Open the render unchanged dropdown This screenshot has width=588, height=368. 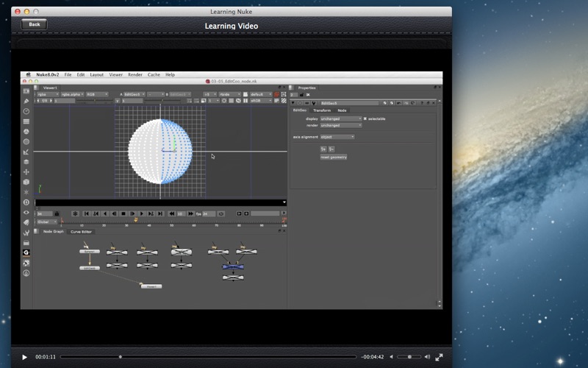pos(341,125)
